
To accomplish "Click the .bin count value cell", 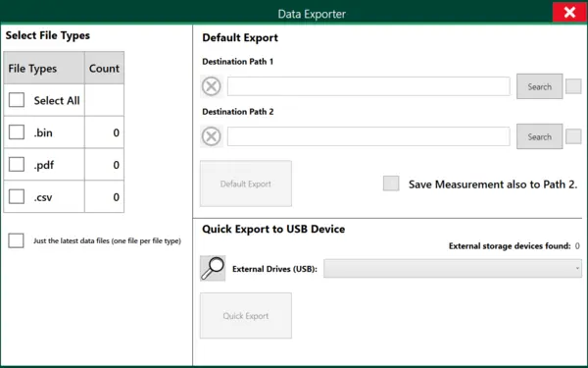I will click(104, 132).
